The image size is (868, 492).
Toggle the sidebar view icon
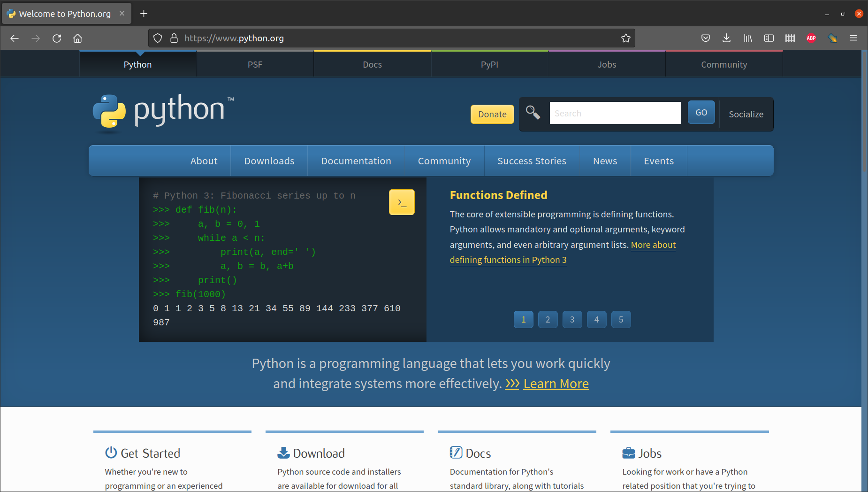click(769, 38)
